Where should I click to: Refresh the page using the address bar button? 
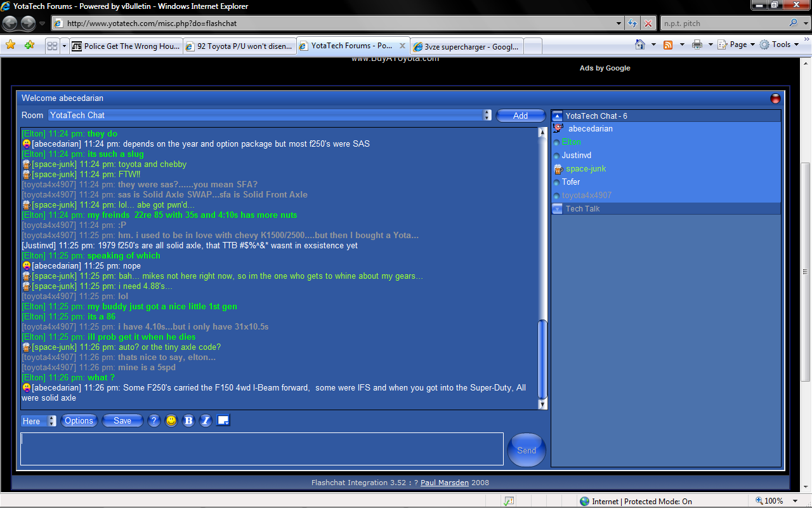coord(632,23)
